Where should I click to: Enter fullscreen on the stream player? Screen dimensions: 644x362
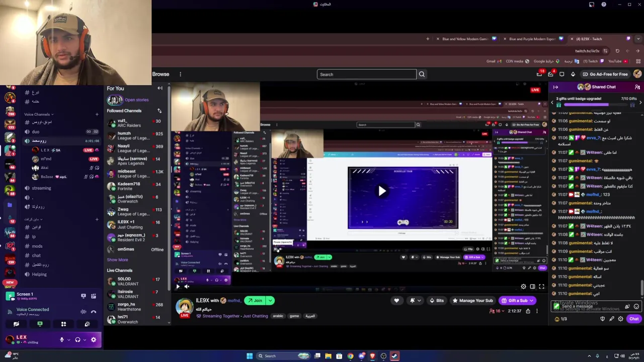541,287
